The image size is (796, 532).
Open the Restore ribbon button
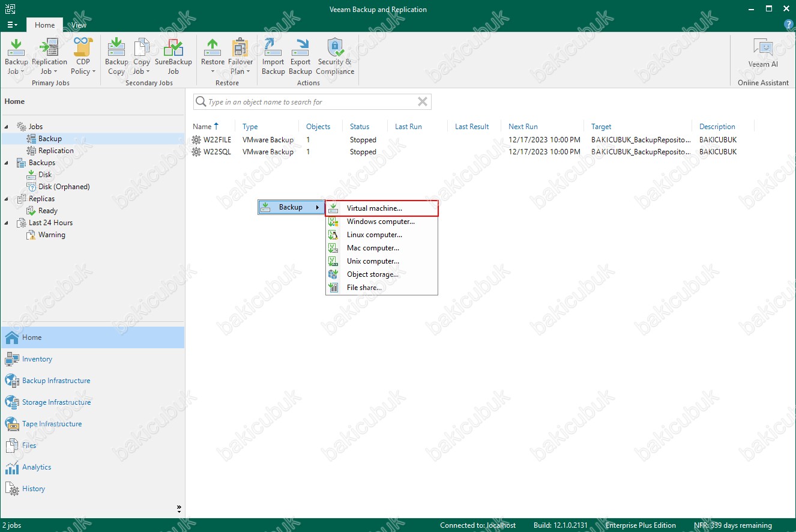[x=213, y=56]
